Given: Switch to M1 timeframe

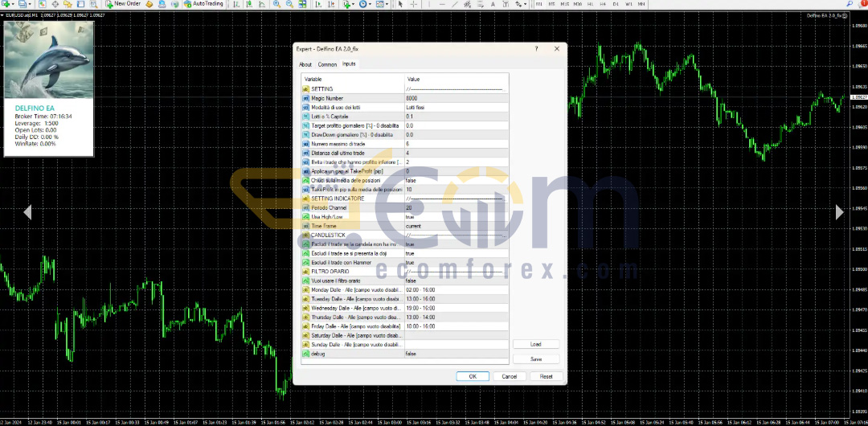Looking at the screenshot, I should 538,4.
